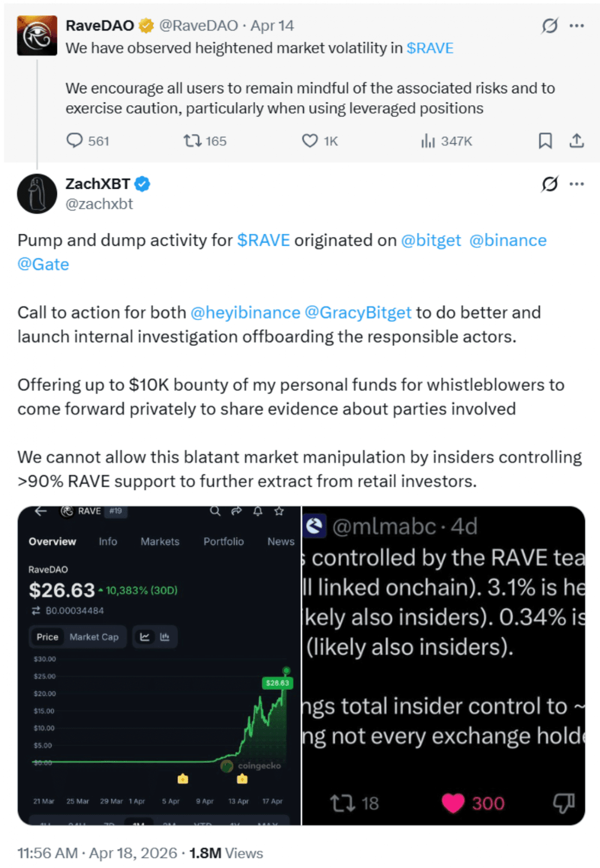Bookmark the RaveDAO tweet
The width and height of the screenshot is (600, 868).
pyautogui.click(x=545, y=141)
